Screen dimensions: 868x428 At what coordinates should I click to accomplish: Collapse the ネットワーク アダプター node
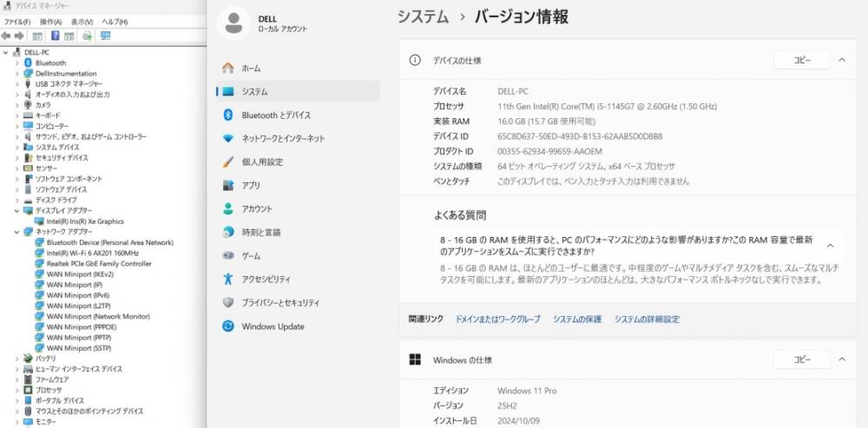(x=17, y=232)
